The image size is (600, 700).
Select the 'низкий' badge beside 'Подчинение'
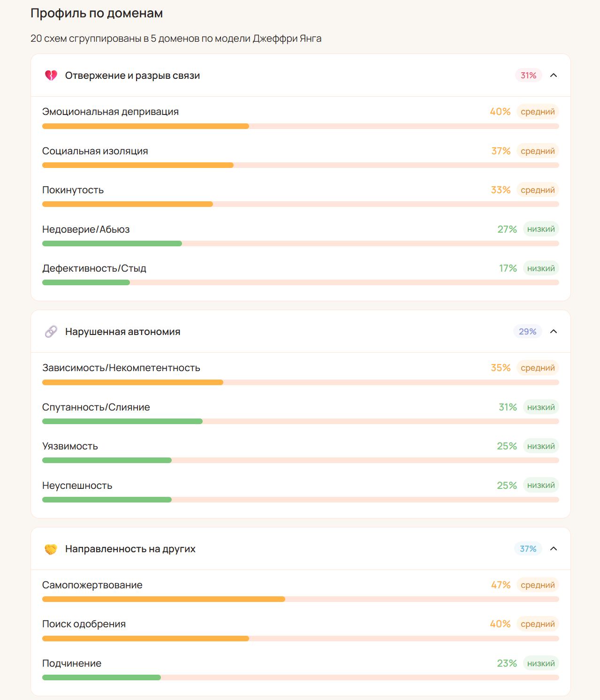[541, 663]
